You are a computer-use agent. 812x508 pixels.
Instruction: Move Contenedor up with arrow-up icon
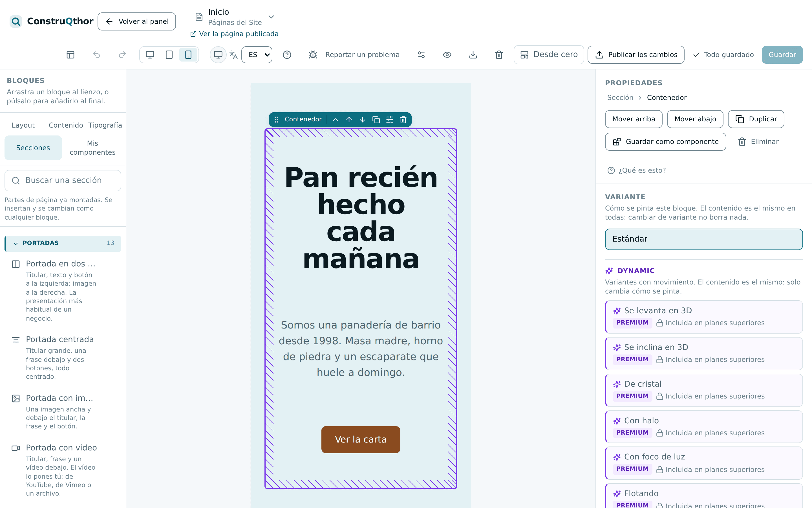(349, 120)
